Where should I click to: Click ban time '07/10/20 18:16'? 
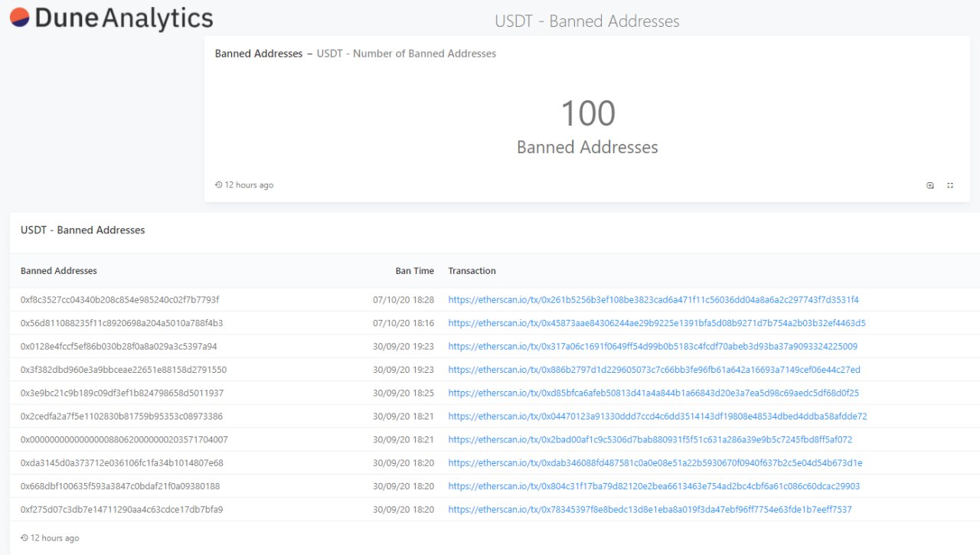pyautogui.click(x=403, y=323)
